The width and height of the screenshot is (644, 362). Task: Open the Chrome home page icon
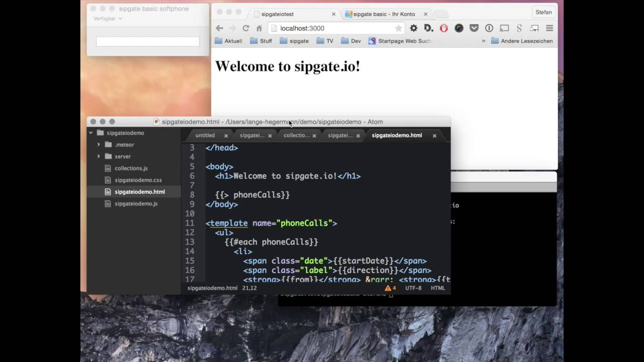259,28
